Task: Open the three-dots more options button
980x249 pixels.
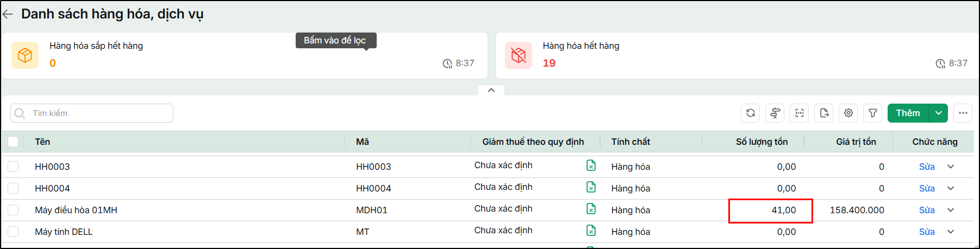Action: click(x=963, y=113)
